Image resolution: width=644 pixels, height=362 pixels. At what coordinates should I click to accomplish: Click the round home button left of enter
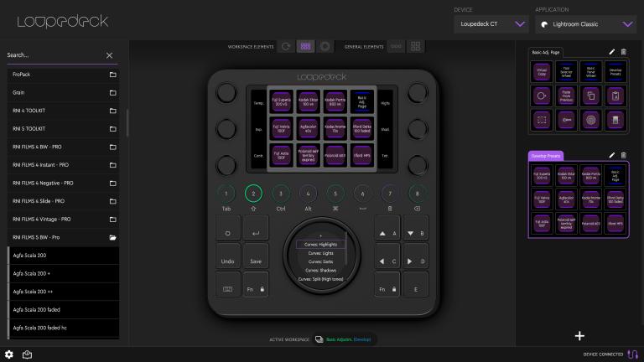point(228,228)
